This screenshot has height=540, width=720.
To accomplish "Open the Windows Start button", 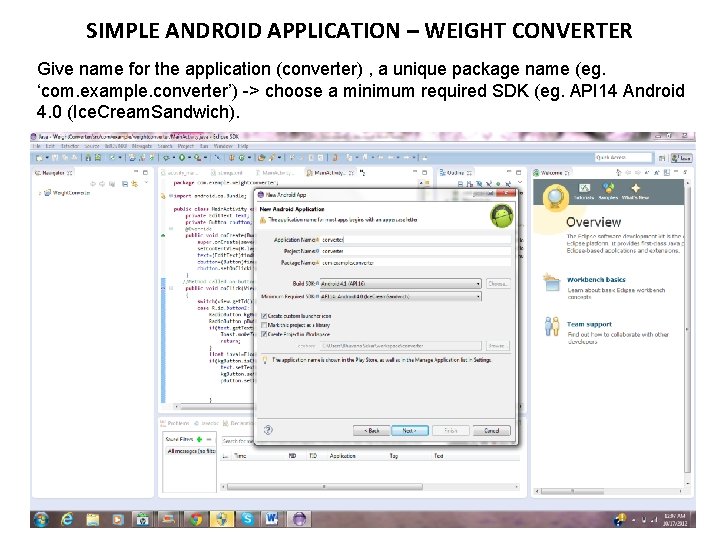I will coord(41,519).
